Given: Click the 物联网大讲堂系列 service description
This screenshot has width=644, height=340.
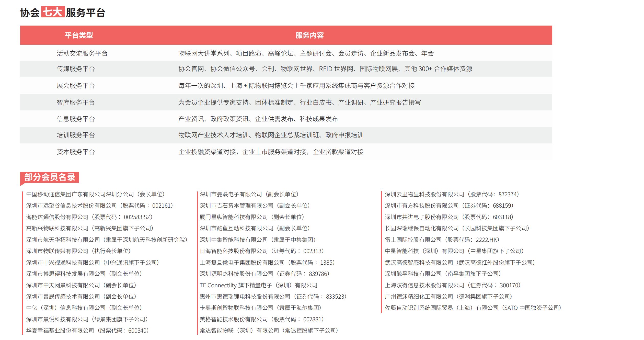Looking at the screenshot, I should 306,53.
